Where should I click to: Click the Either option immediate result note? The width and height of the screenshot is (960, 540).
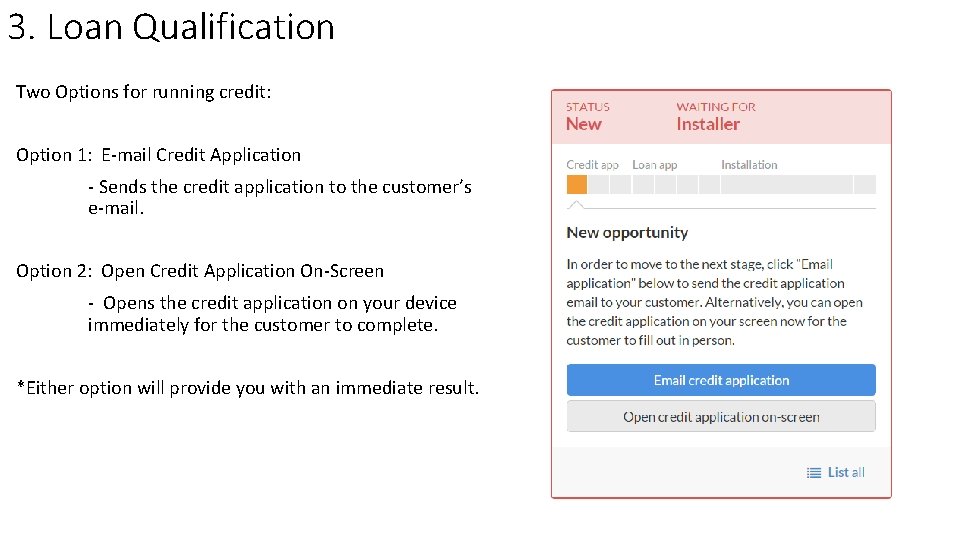(248, 388)
